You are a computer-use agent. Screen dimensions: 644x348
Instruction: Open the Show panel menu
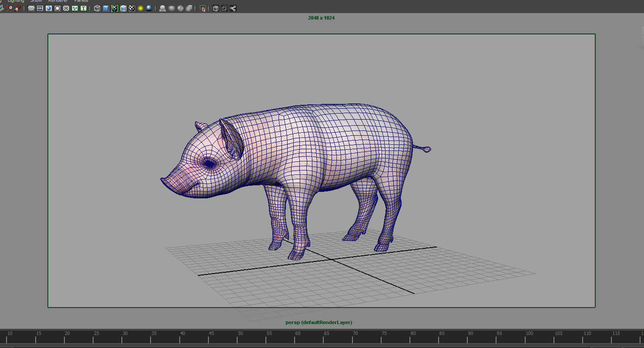pyautogui.click(x=36, y=1)
